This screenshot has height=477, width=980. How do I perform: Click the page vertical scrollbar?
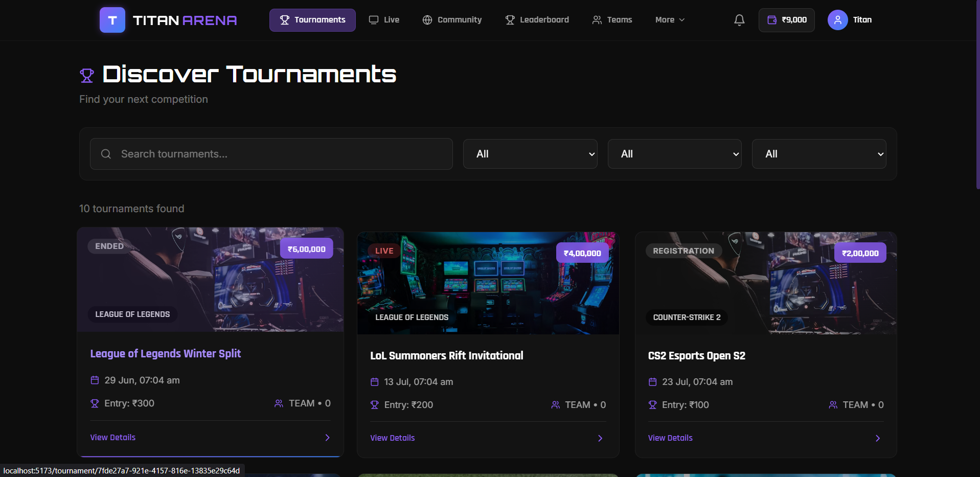click(x=977, y=95)
